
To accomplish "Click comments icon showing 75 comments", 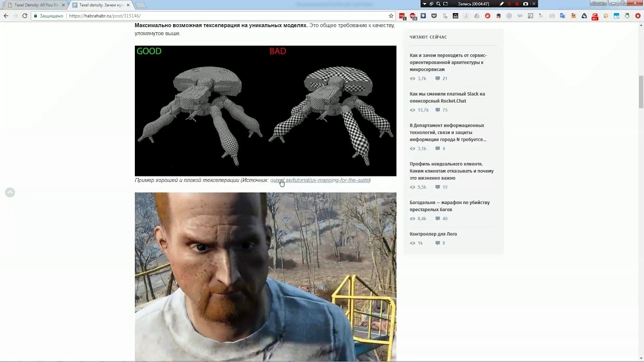I will pos(438,110).
